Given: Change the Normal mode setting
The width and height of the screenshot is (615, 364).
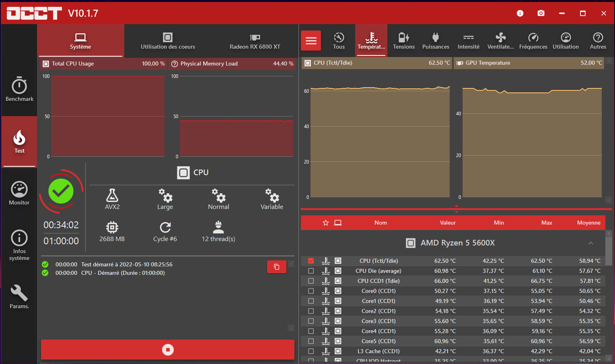Looking at the screenshot, I should [218, 199].
